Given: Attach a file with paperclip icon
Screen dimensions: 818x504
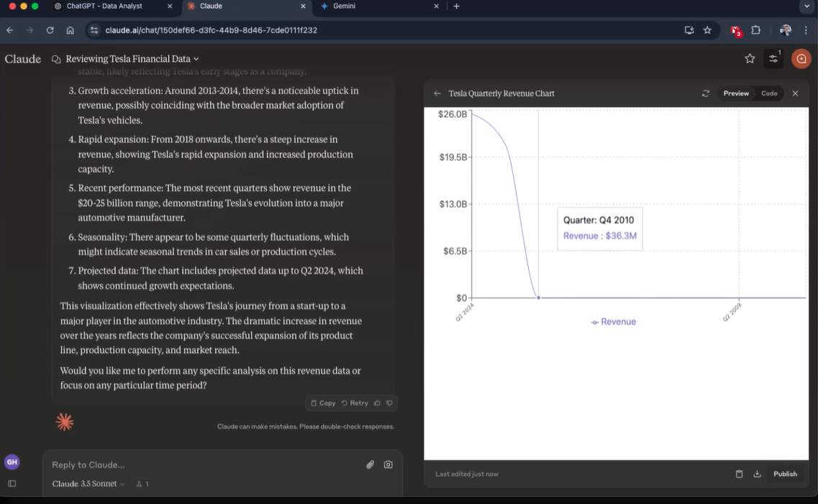Looking at the screenshot, I should click(370, 464).
